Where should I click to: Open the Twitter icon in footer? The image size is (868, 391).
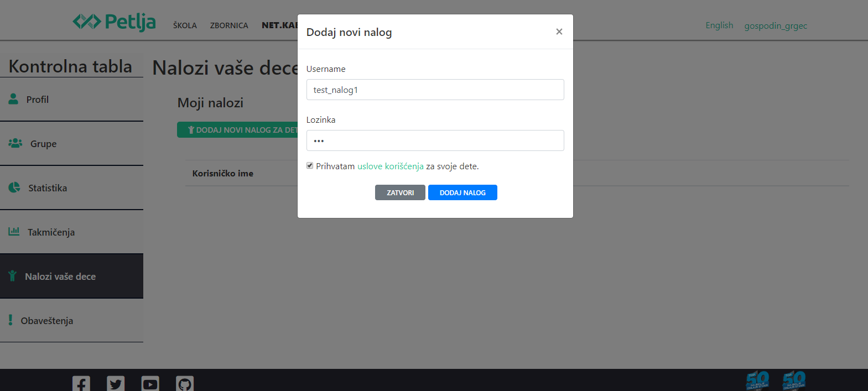coord(116,383)
